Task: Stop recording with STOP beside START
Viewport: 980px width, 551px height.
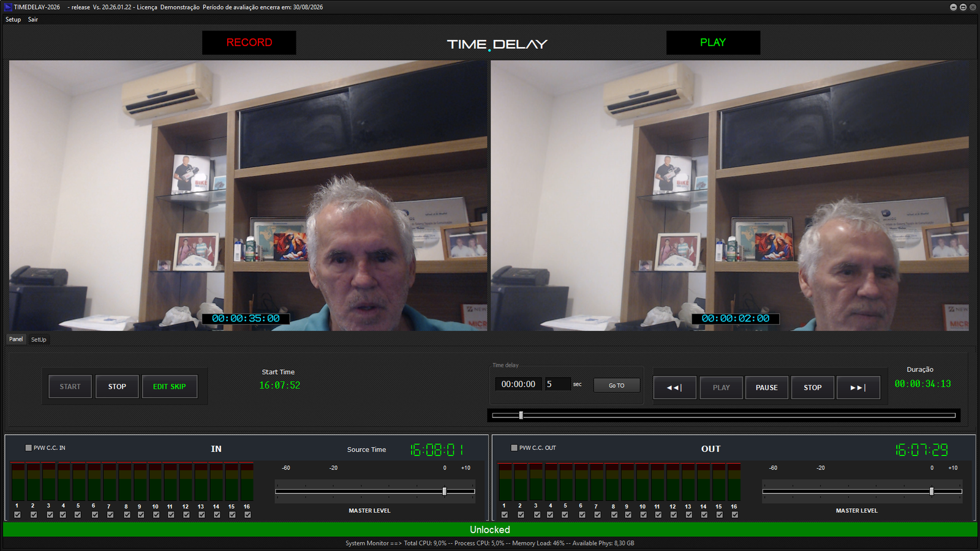Action: point(117,387)
